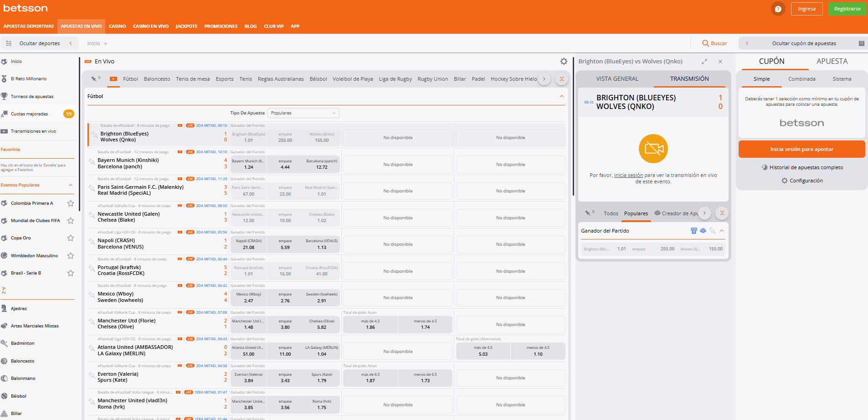The height and width of the screenshot is (420, 868).
Task: Open statistics icon in Ganador del Partido panel
Action: coord(694,231)
